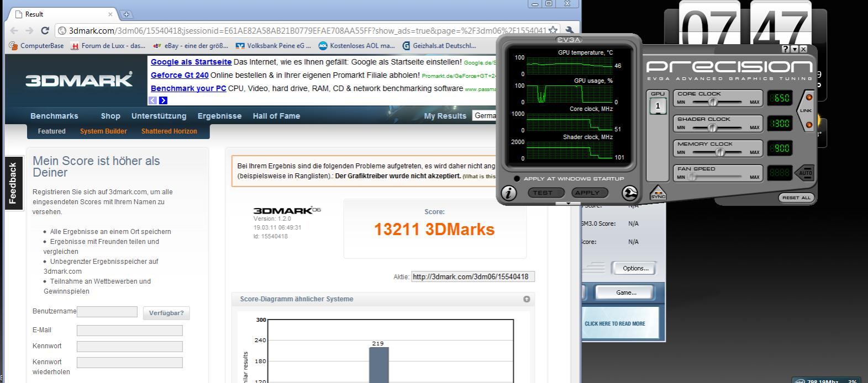This screenshot has width=868, height=383.
Task: Open EVGA Precision settings wrench icon
Action: [x=630, y=193]
